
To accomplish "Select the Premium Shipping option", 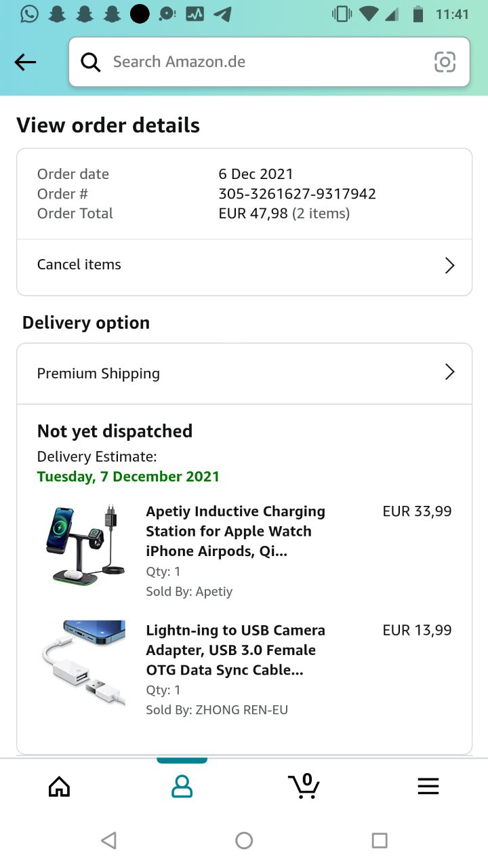I will point(203,373).
